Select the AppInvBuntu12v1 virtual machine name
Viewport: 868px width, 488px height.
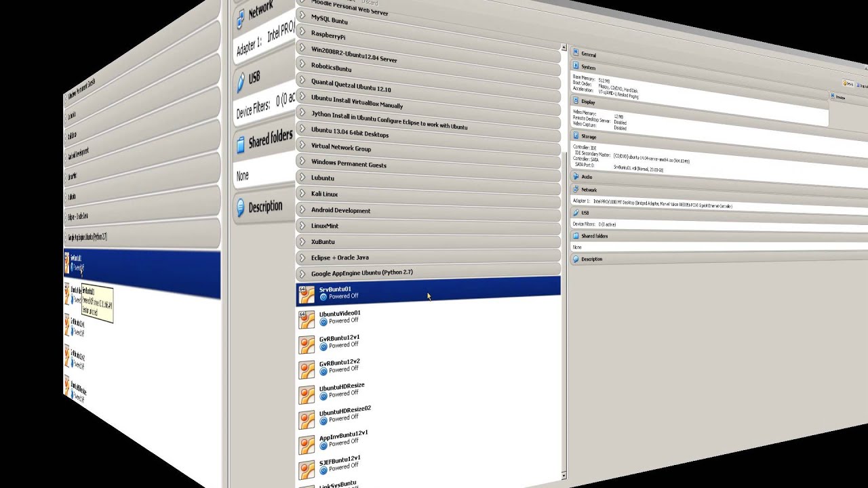click(x=343, y=434)
